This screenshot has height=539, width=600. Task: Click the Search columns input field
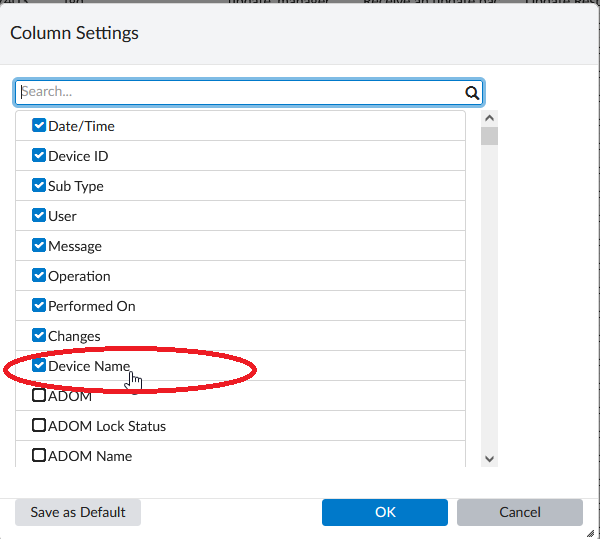tap(240, 93)
